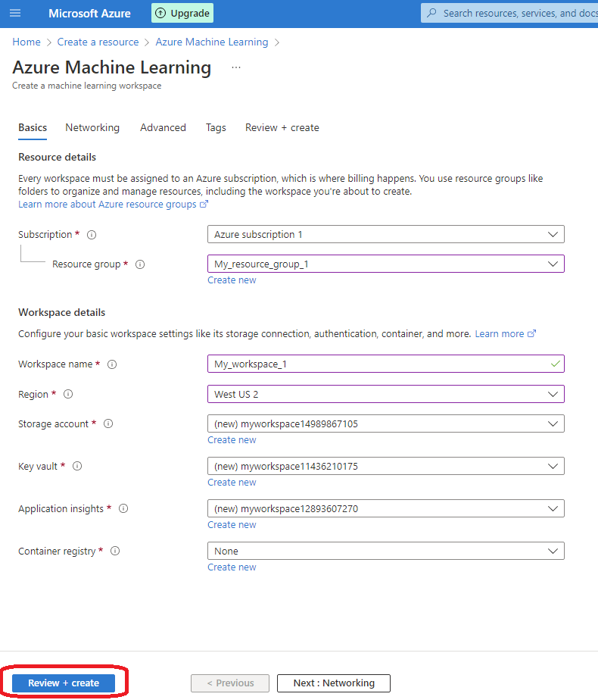
Task: Click the Key vault info icon
Action: point(77,466)
